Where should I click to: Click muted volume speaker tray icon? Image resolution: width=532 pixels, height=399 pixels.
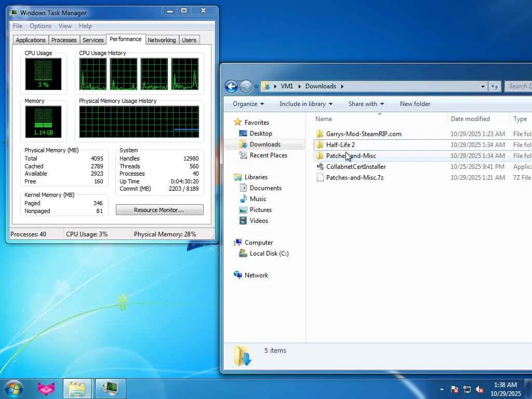(x=480, y=389)
